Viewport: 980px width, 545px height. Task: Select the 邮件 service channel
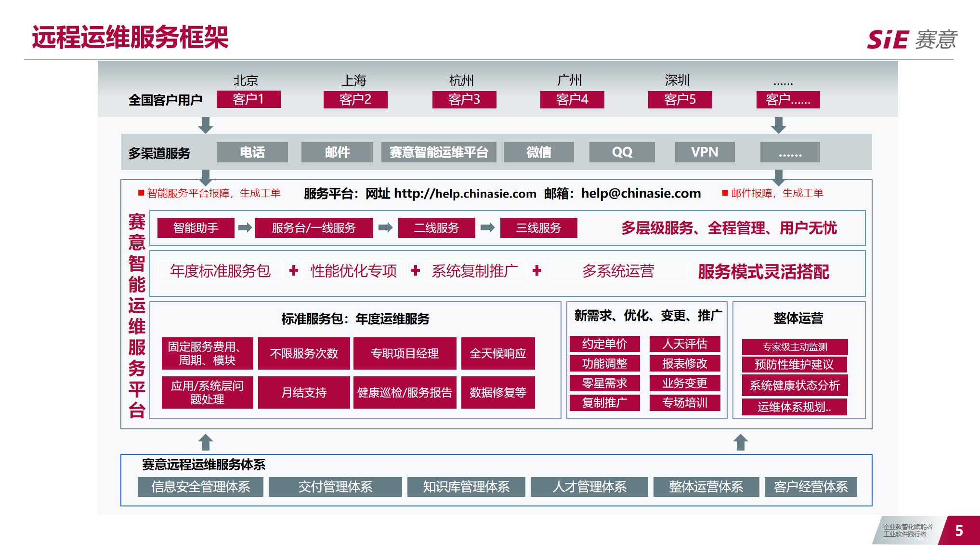337,152
